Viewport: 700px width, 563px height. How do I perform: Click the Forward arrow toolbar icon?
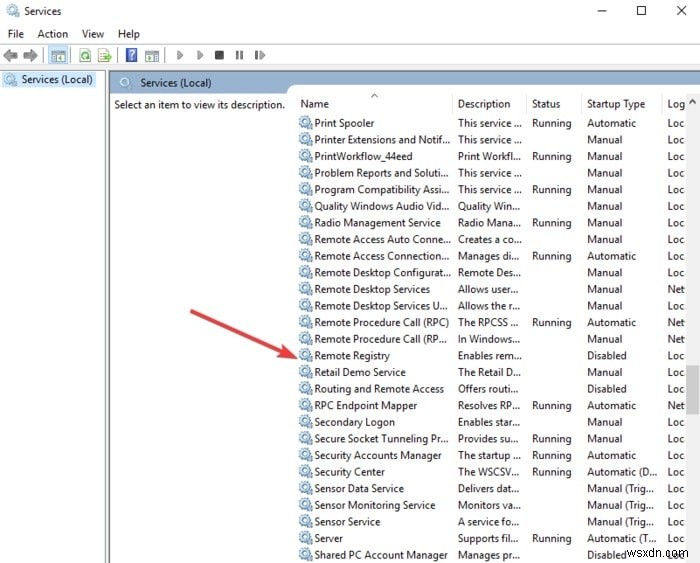click(31, 55)
